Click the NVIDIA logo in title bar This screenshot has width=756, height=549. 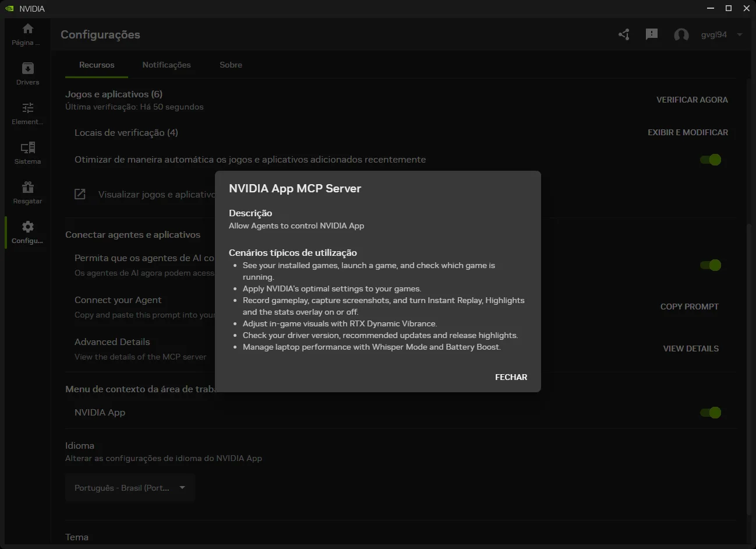click(x=9, y=8)
